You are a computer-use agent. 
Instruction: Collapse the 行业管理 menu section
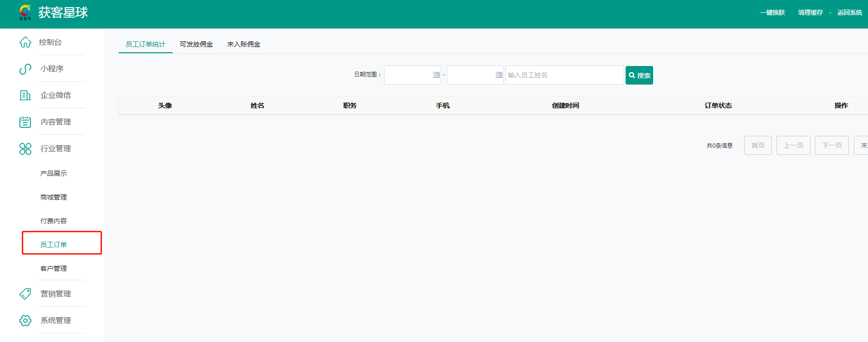pyautogui.click(x=55, y=149)
